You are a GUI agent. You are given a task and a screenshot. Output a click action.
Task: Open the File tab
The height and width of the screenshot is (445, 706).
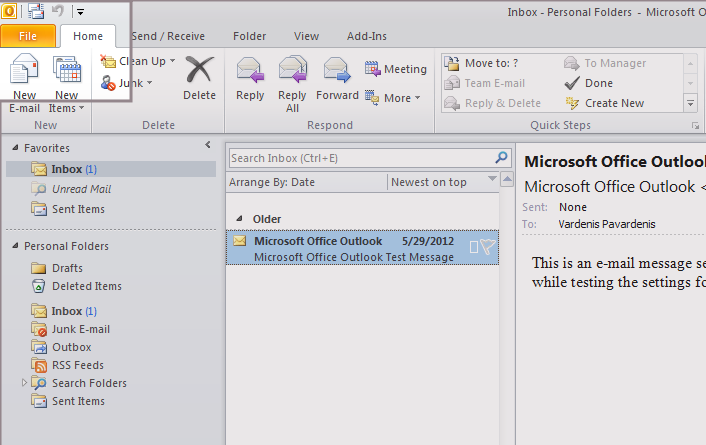click(28, 36)
